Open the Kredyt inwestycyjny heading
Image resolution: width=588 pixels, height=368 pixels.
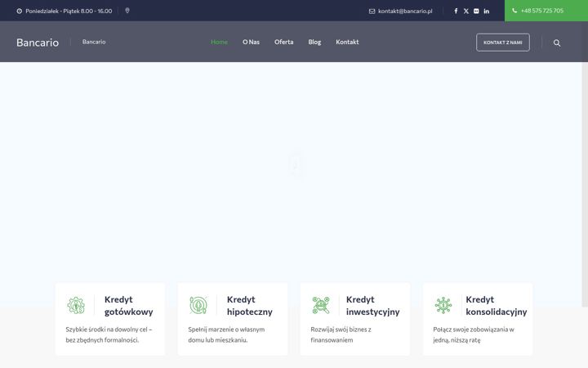[x=372, y=306]
